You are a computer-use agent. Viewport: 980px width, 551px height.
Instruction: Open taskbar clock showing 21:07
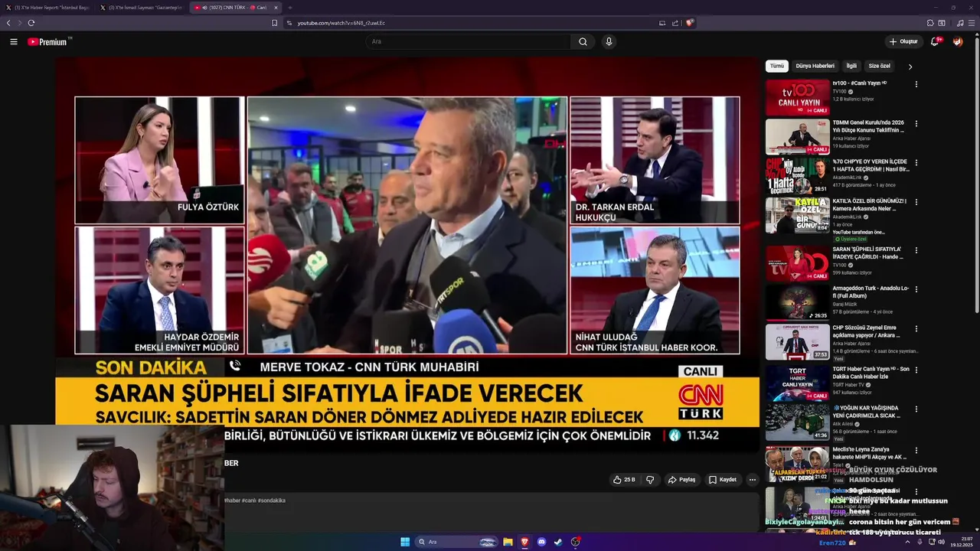pos(962,542)
